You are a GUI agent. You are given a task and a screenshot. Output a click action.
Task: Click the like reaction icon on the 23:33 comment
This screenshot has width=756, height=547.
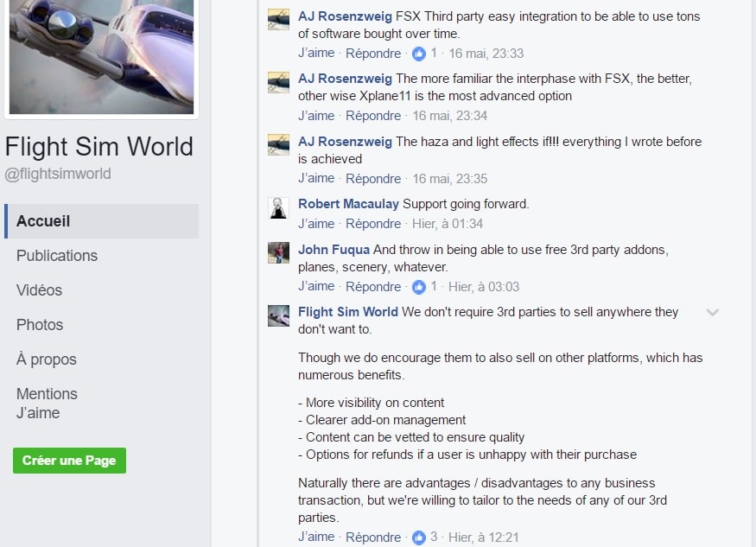(419, 54)
